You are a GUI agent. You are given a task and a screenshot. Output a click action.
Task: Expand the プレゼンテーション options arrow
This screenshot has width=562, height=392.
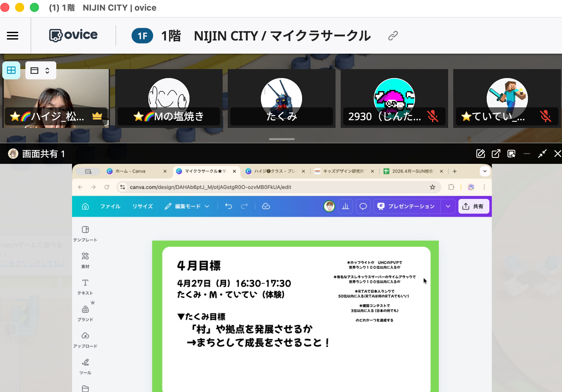[x=448, y=206]
